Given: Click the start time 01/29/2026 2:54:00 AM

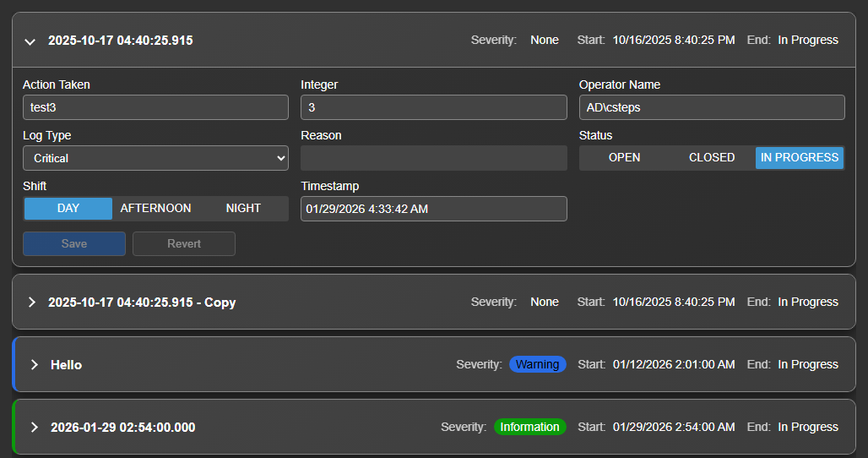Looking at the screenshot, I should tap(674, 427).
